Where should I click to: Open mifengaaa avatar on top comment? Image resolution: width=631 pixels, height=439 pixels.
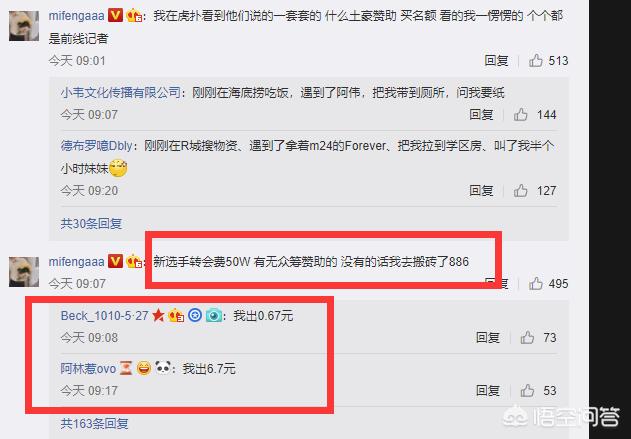pos(24,26)
